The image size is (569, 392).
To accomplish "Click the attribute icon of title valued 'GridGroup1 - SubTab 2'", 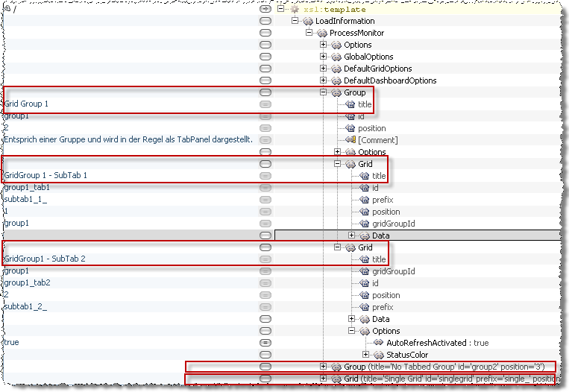I will click(x=365, y=259).
